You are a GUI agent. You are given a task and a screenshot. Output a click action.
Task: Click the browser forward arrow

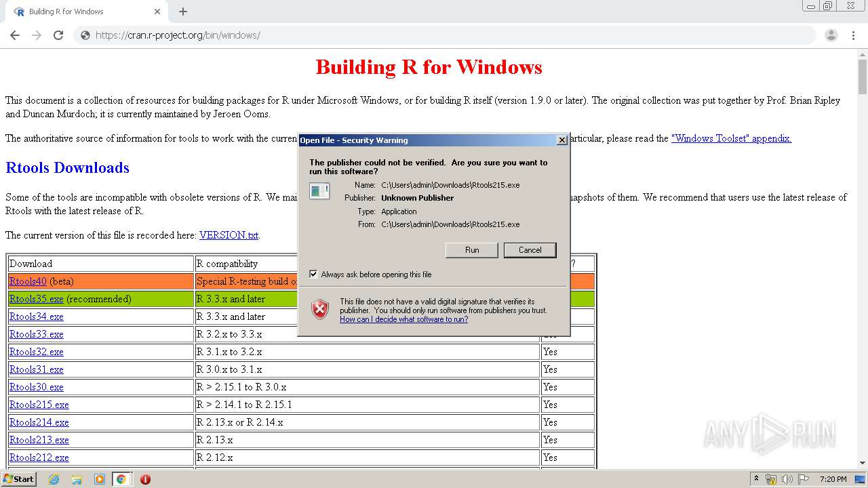[37, 35]
